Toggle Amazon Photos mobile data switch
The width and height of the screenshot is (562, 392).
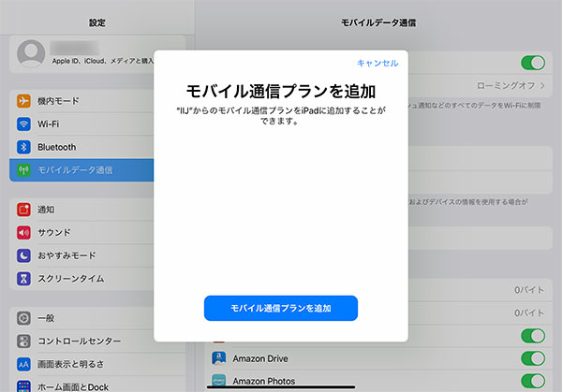(x=533, y=382)
